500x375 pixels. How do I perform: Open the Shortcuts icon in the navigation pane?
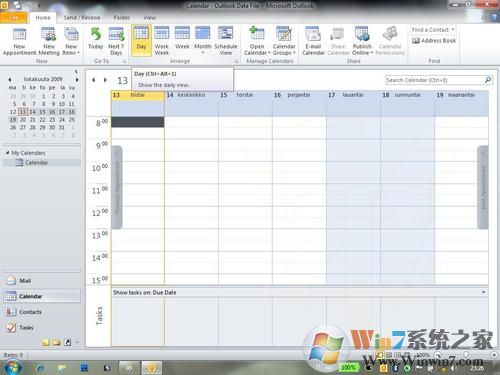click(x=67, y=342)
